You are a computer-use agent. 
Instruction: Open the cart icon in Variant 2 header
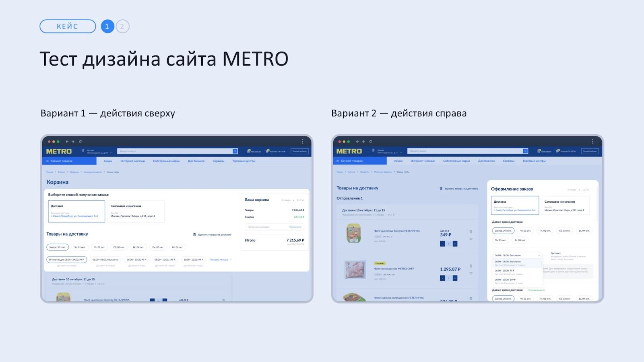coord(557,151)
